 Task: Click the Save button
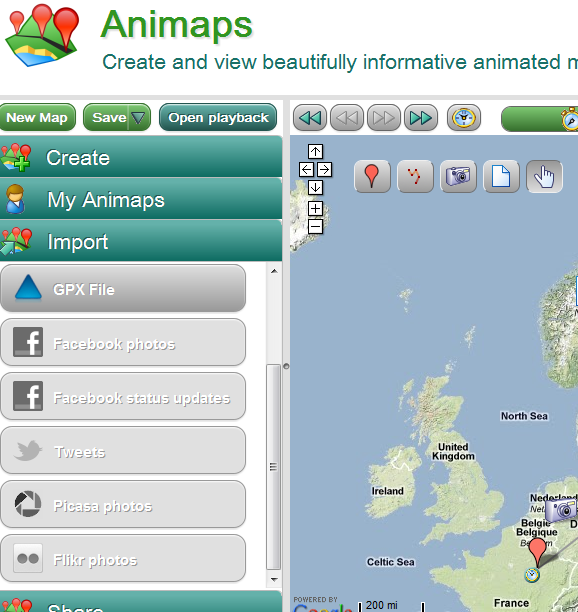pyautogui.click(x=109, y=117)
